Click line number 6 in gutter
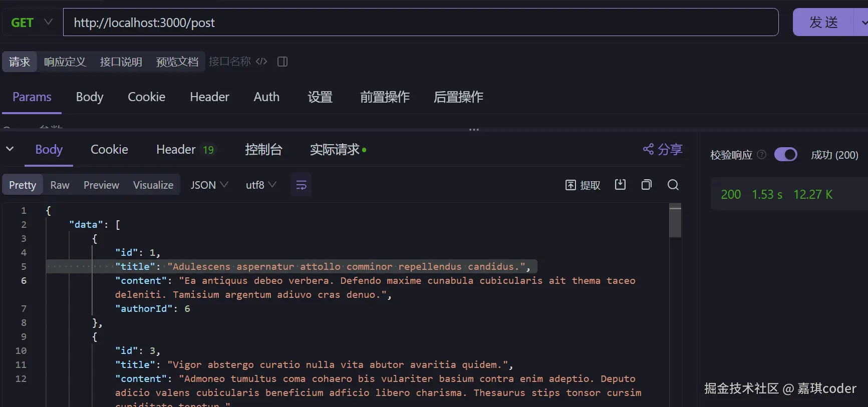 24,281
